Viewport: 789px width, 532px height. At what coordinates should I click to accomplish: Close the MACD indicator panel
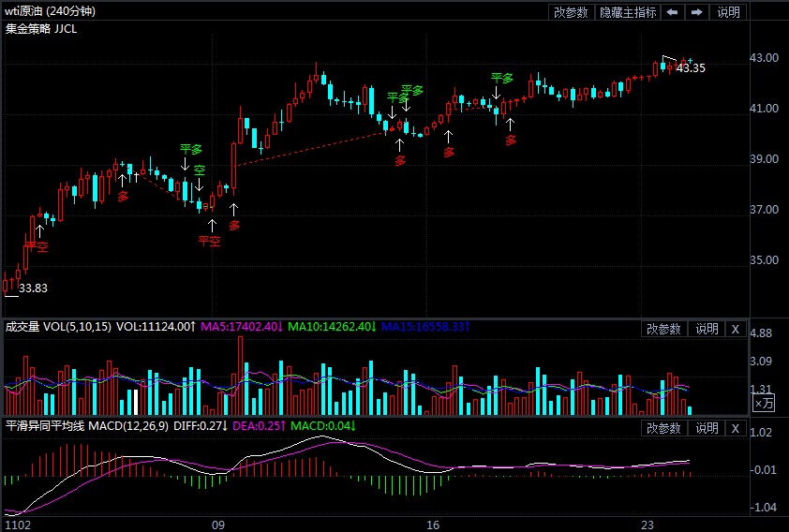tap(736, 428)
